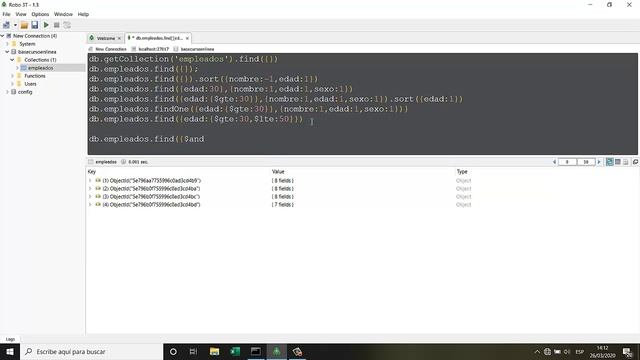Open Cortana circle icon in taskbar
Screen dimensions: 640x360
point(173,351)
